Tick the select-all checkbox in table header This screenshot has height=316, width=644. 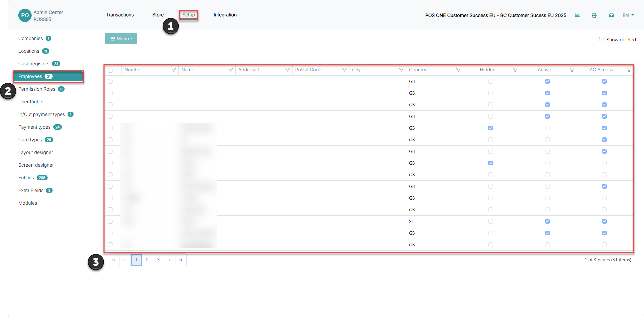tap(110, 70)
